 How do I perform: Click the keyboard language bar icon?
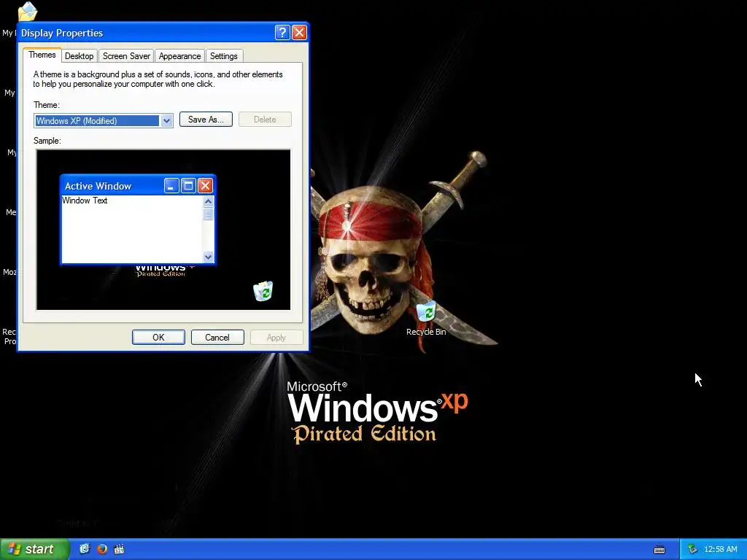click(659, 550)
